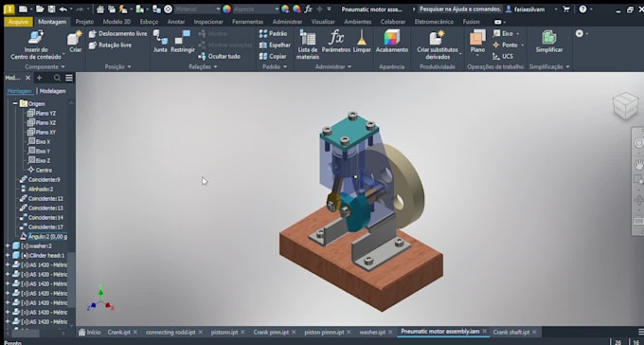This screenshot has width=644, height=345.
Task: Click the Undo arrow icon
Action: tap(63, 9)
